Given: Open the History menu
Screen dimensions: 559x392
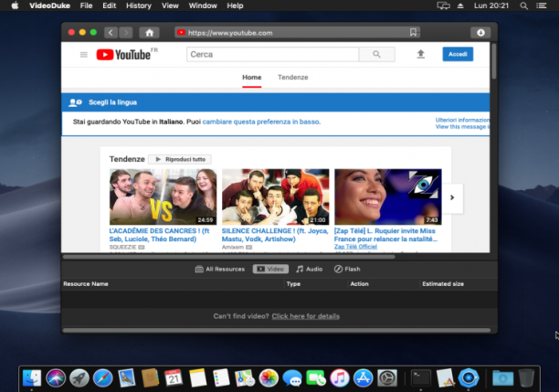Looking at the screenshot, I should (x=139, y=5).
